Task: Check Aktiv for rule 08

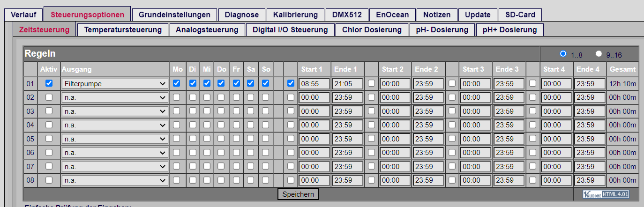Action: (x=49, y=180)
